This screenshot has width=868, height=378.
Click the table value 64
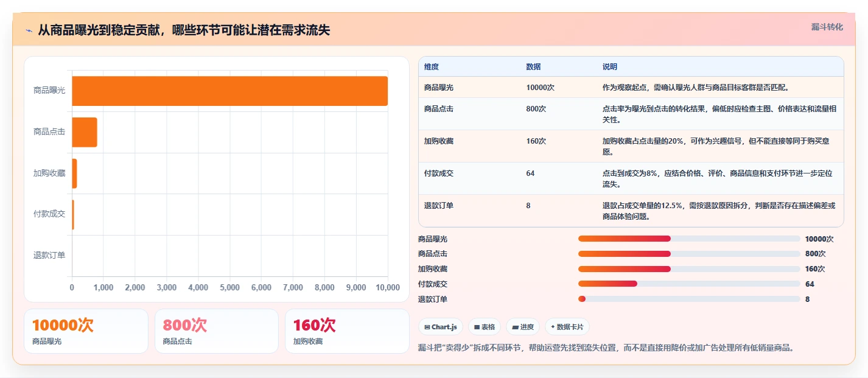click(530, 173)
